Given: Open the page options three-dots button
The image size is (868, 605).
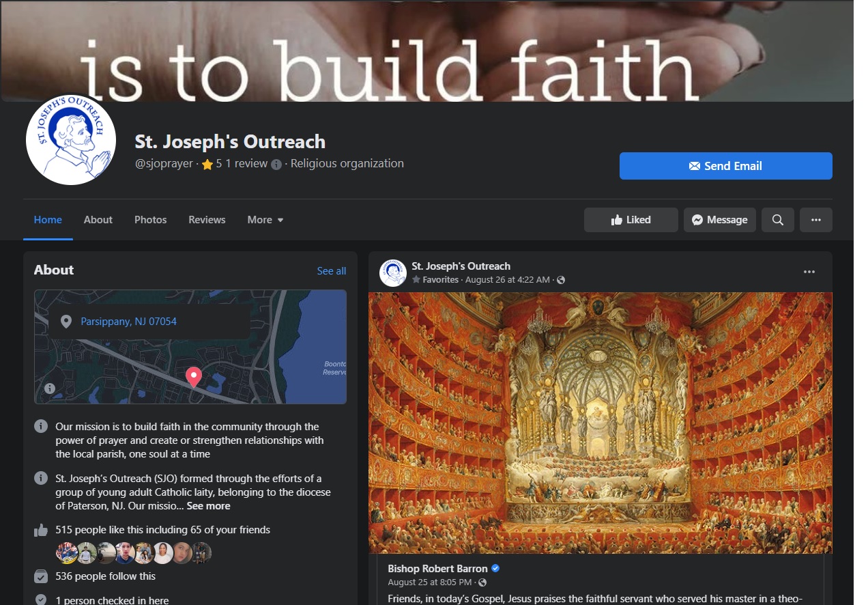Looking at the screenshot, I should click(x=816, y=220).
